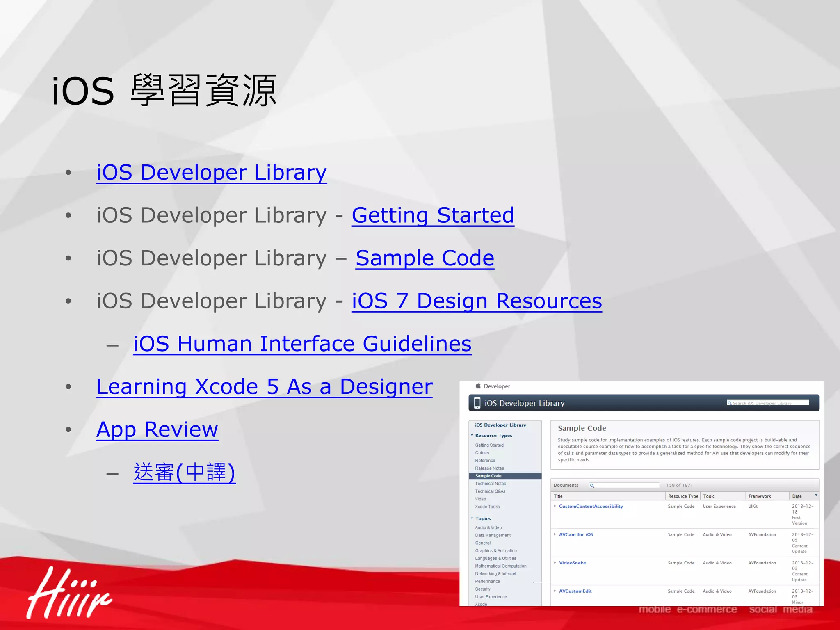
Task: Sort documents by Title column
Action: pyautogui.click(x=608, y=496)
